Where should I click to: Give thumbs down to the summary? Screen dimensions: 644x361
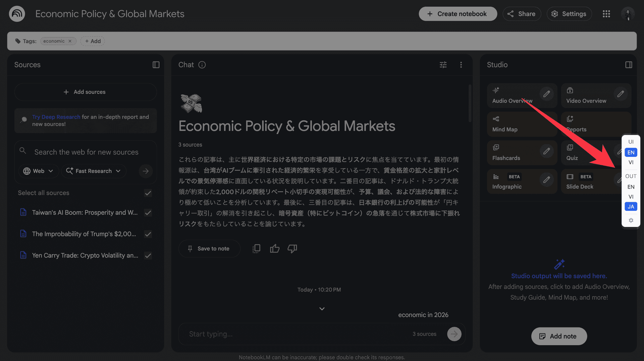(x=292, y=248)
